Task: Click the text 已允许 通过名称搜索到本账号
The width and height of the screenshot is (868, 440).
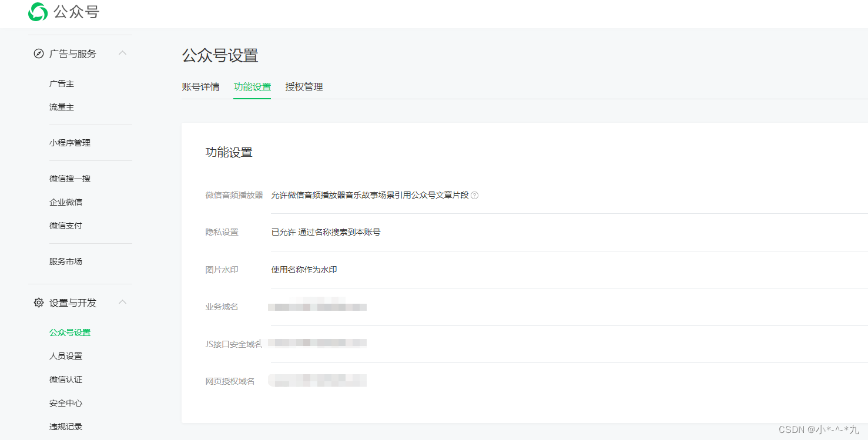Action: pyautogui.click(x=326, y=232)
